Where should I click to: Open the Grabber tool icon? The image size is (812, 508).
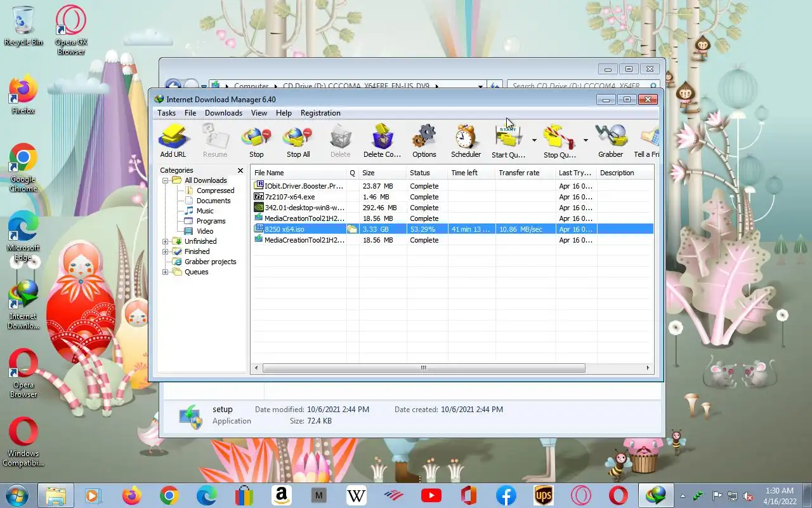coord(610,140)
